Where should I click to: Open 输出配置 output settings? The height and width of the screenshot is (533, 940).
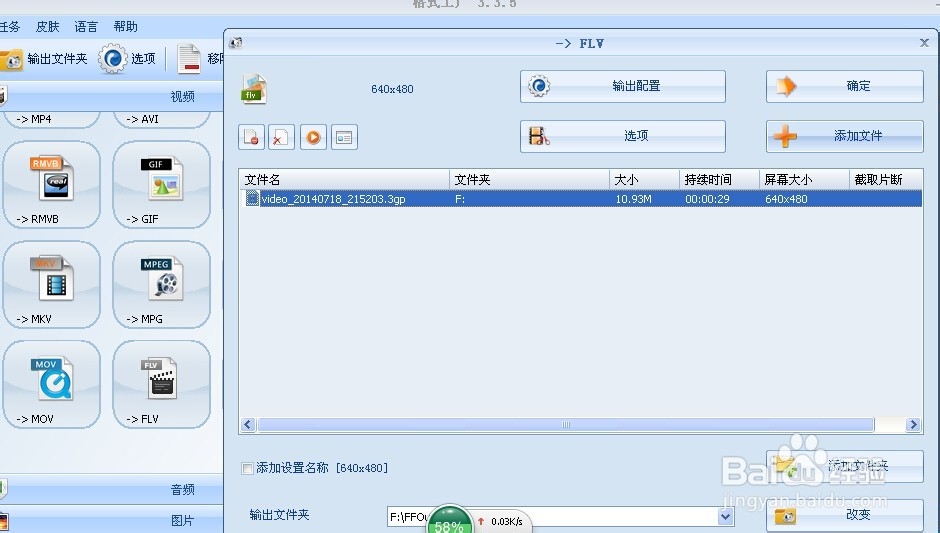(x=623, y=86)
